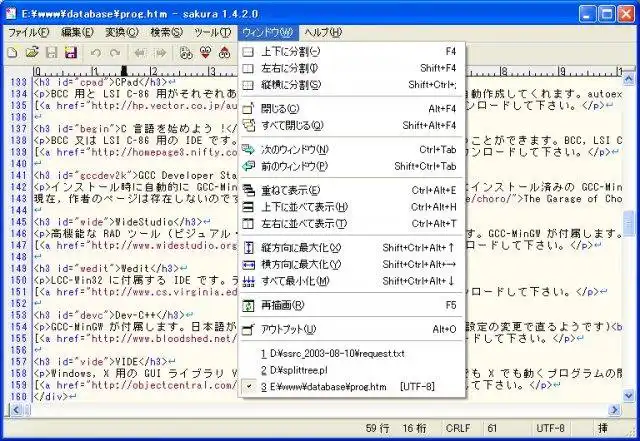The height and width of the screenshot is (441, 640).
Task: Click line 145 text 'WideStudio' heading
Action: click(x=145, y=222)
